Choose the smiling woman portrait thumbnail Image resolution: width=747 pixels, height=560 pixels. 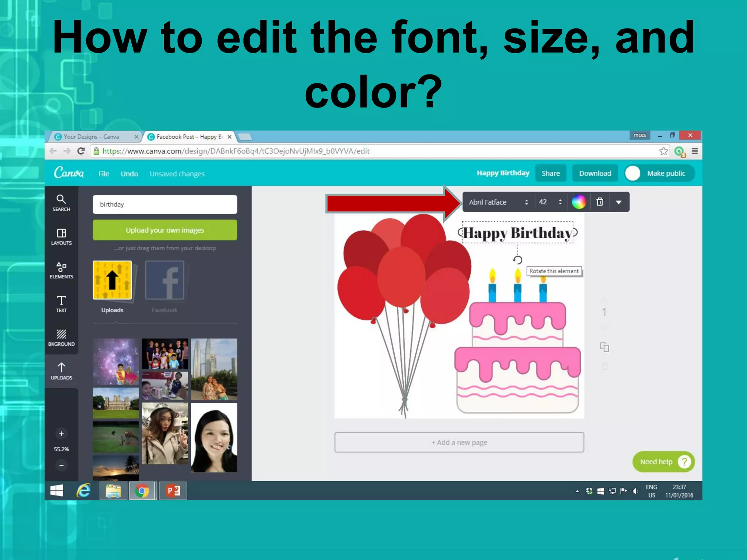tap(214, 437)
